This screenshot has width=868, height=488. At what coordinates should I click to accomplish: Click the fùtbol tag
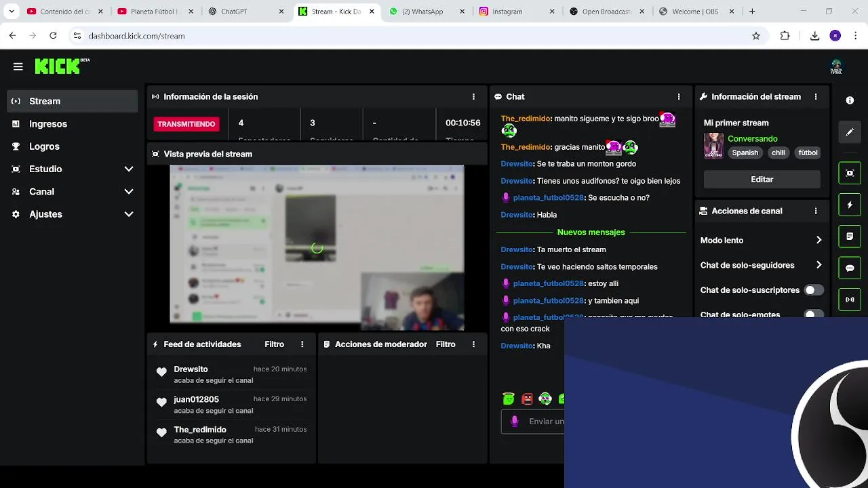808,153
